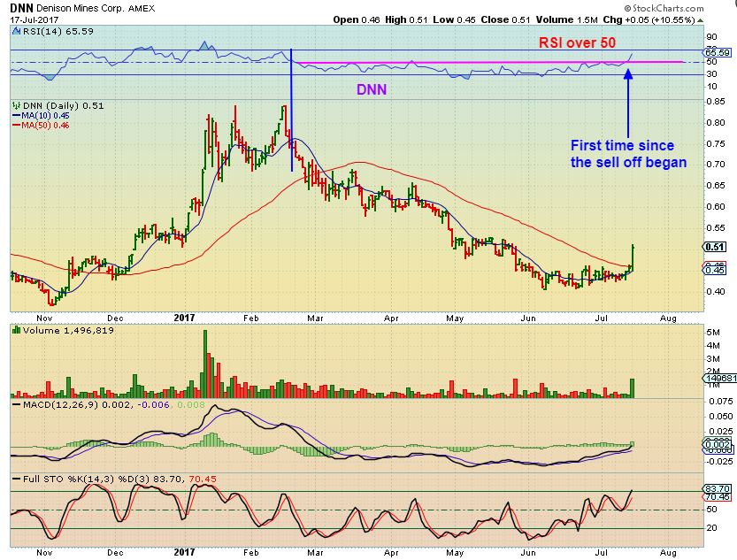Click the Close 0.51 value
Viewport: 737px width, 560px height.
coord(505,19)
